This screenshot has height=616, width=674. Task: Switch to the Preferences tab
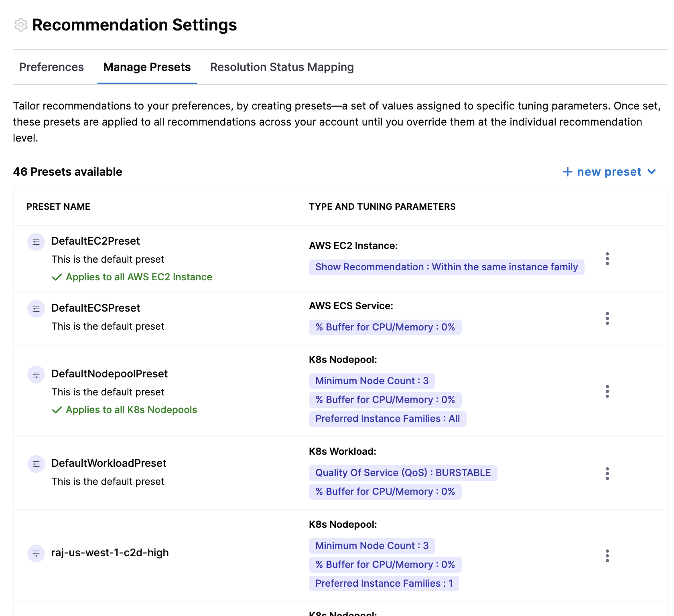pyautogui.click(x=51, y=67)
